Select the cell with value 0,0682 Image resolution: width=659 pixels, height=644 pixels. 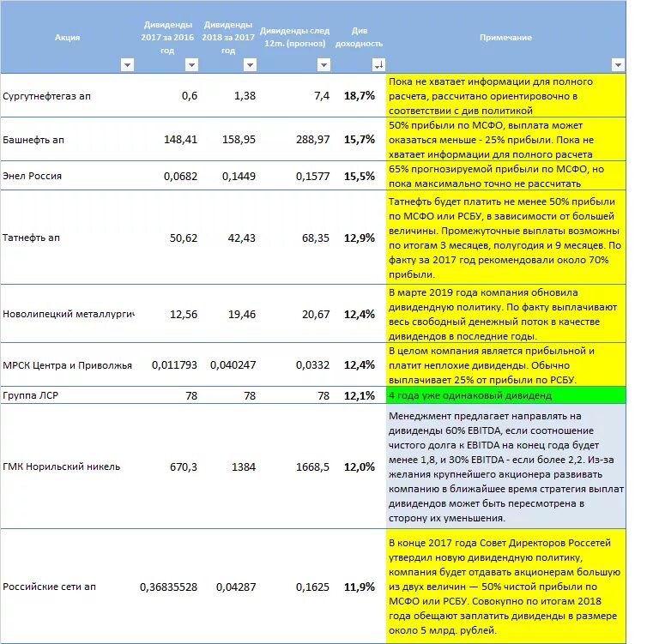click(167, 176)
